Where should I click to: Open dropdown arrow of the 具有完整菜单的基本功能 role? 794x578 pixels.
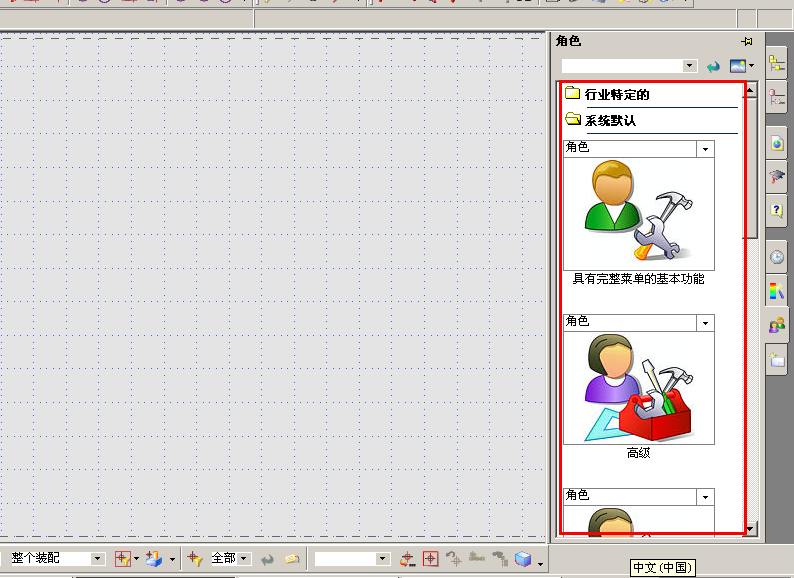tap(705, 149)
